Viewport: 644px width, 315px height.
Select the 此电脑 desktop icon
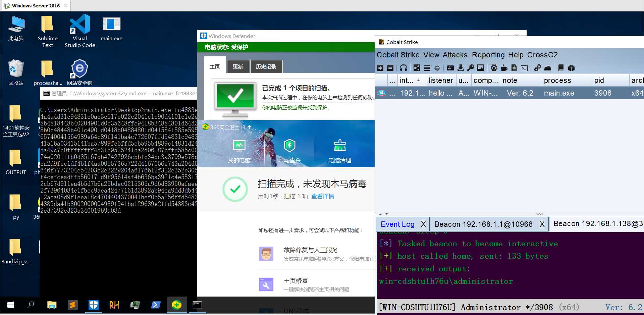(16, 29)
